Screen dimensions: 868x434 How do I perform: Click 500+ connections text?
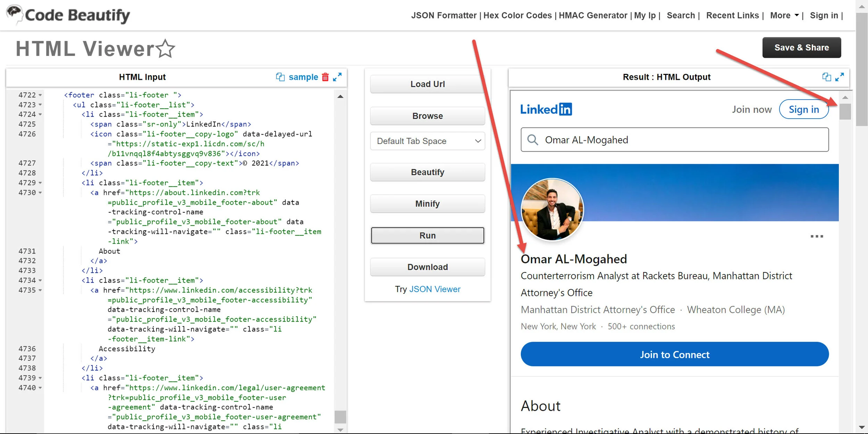pos(641,326)
